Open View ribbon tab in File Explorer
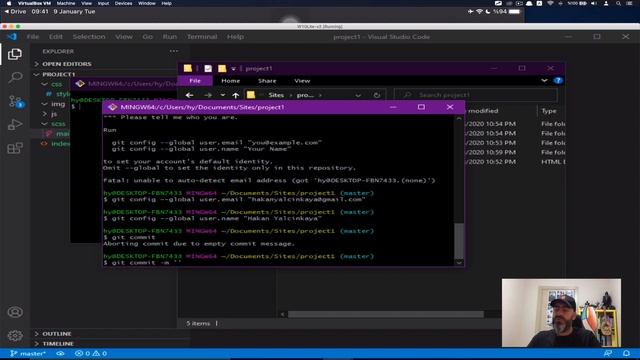This screenshot has width=640, height=360. [302, 81]
